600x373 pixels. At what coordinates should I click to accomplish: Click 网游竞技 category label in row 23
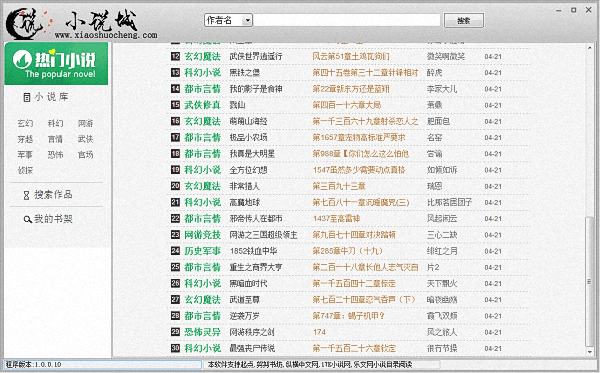(x=202, y=235)
